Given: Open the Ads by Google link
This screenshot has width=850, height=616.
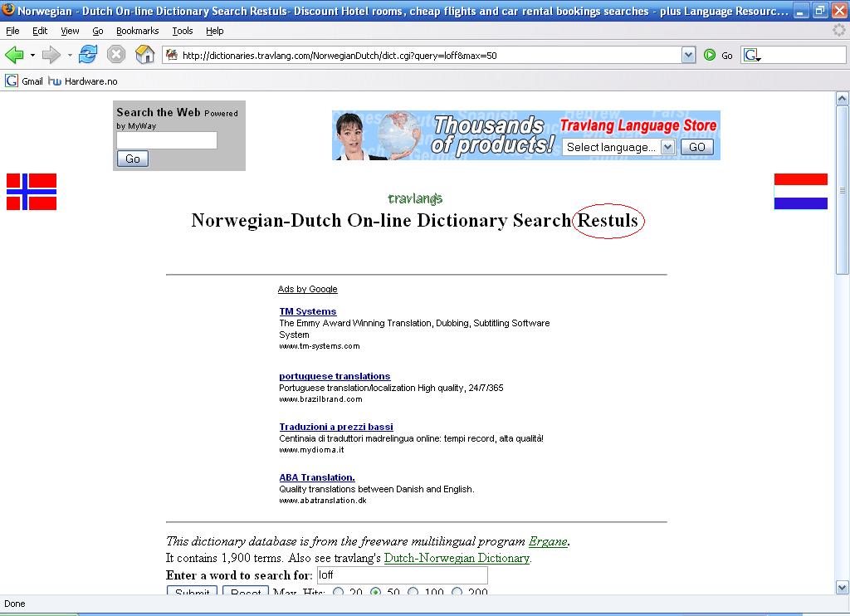Looking at the screenshot, I should [307, 289].
